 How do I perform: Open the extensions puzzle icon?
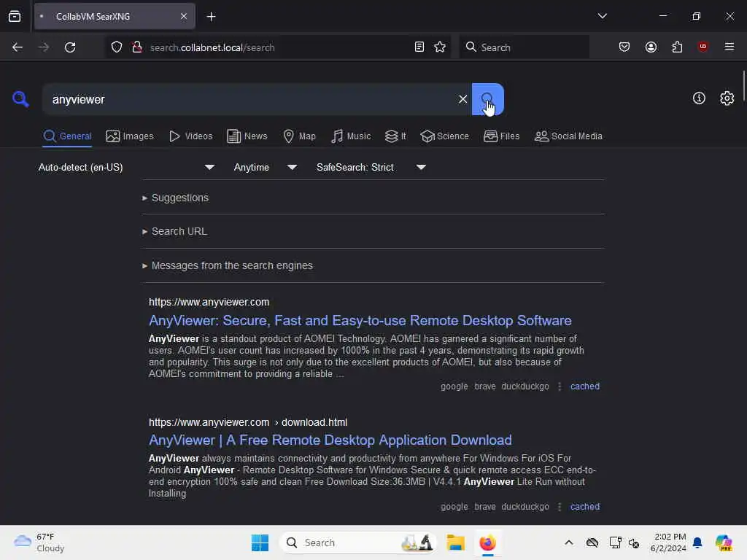point(677,47)
